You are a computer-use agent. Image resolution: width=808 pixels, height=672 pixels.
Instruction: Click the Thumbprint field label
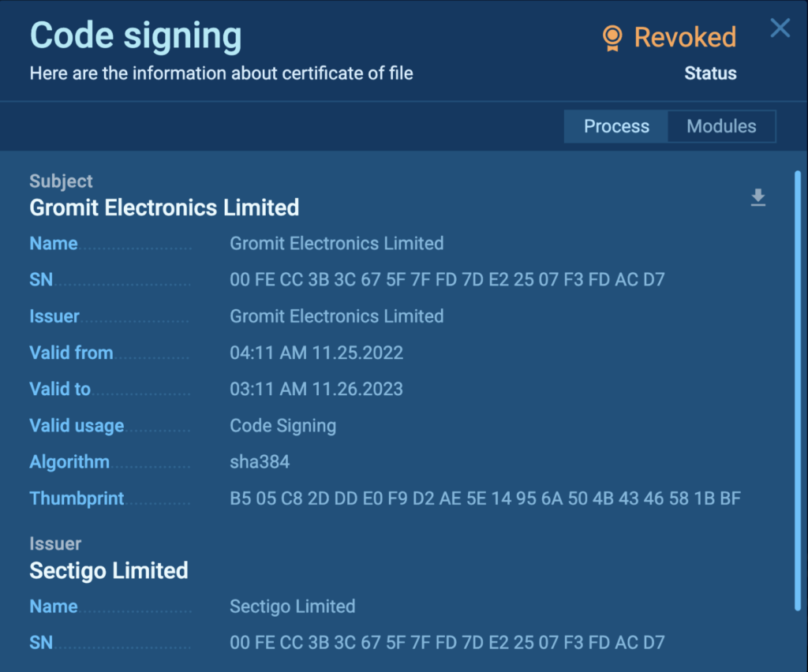point(77,498)
